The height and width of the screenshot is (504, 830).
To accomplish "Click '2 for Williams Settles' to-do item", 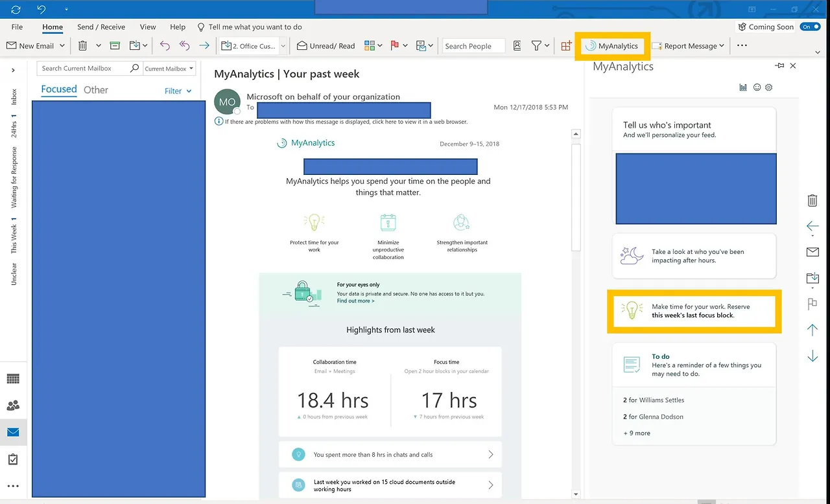I will pyautogui.click(x=654, y=400).
